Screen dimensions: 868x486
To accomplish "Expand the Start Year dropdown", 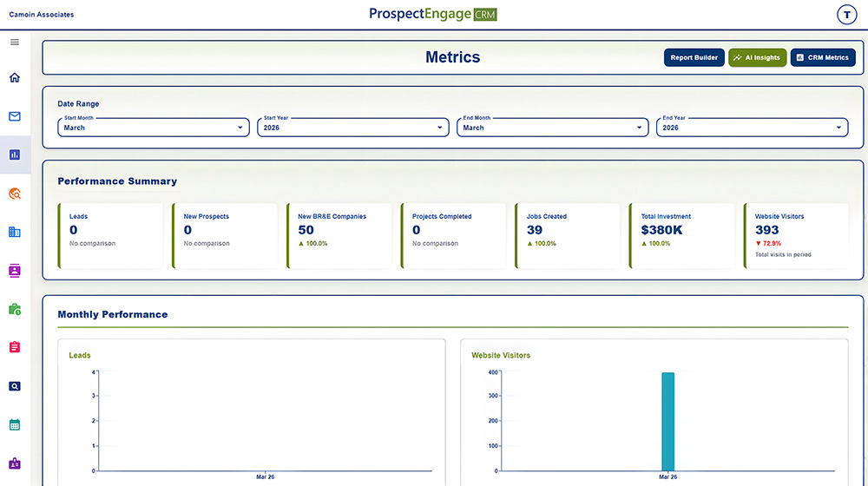I will (x=352, y=128).
